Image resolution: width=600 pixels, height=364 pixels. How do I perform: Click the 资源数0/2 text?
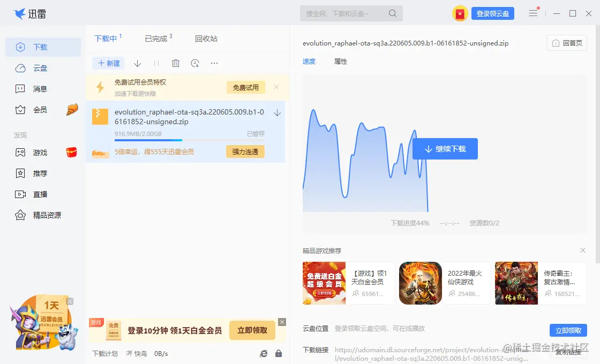click(484, 223)
